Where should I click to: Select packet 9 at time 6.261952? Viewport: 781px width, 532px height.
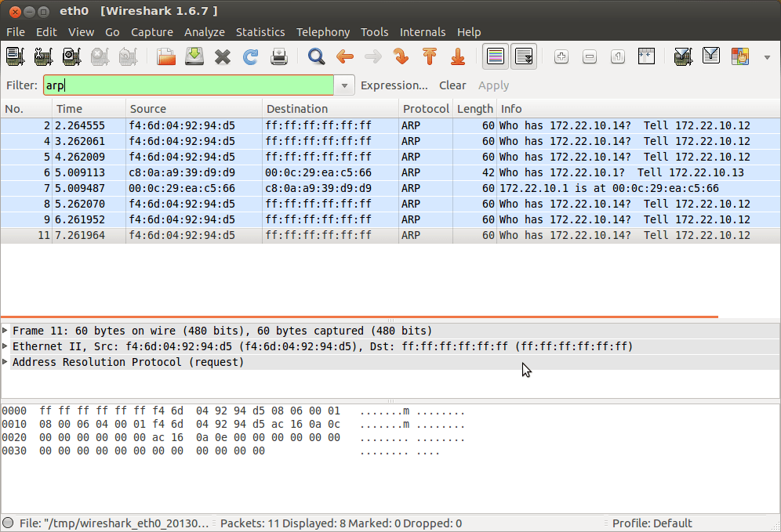pos(390,219)
